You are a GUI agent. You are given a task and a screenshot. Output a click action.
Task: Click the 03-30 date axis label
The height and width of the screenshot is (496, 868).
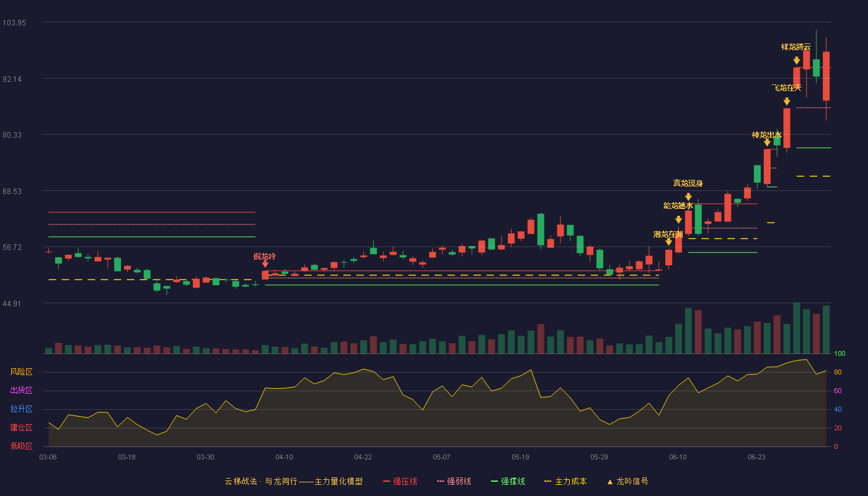click(x=205, y=457)
